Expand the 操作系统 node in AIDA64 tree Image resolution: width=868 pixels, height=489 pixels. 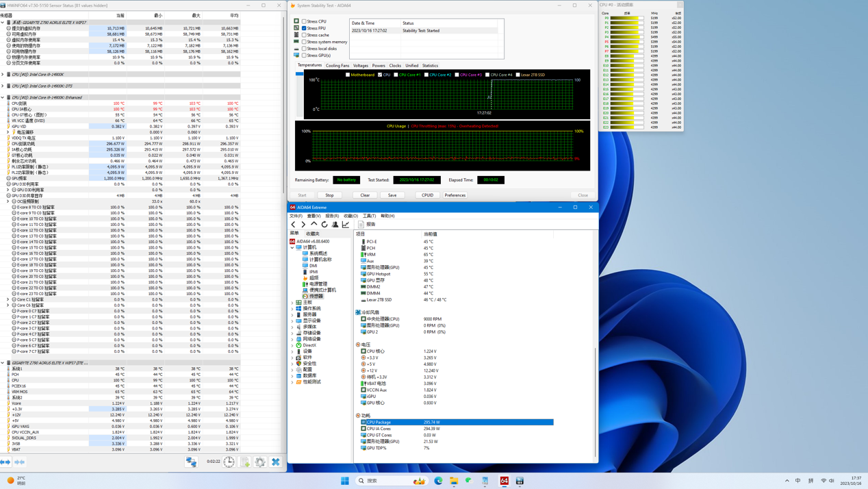point(292,308)
